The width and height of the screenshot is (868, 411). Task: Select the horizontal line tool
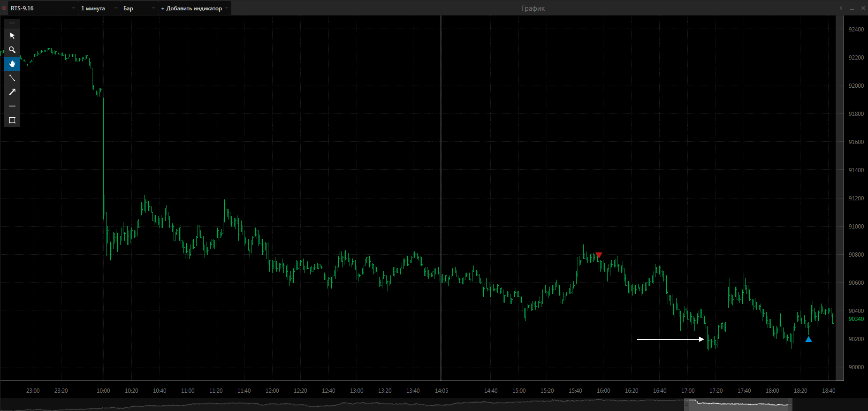click(x=12, y=106)
